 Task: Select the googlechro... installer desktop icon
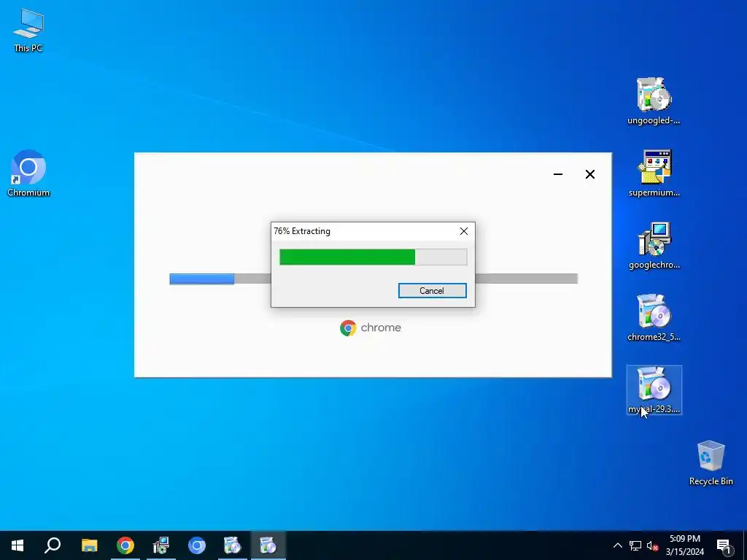[654, 246]
